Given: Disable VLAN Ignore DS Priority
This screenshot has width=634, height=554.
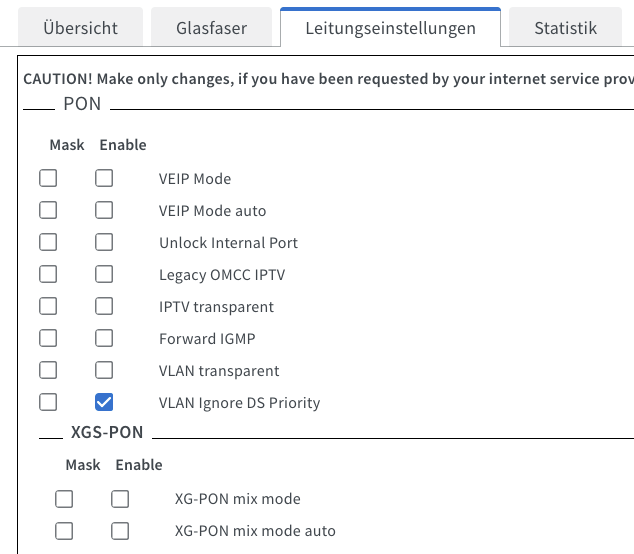Looking at the screenshot, I should pyautogui.click(x=104, y=402).
